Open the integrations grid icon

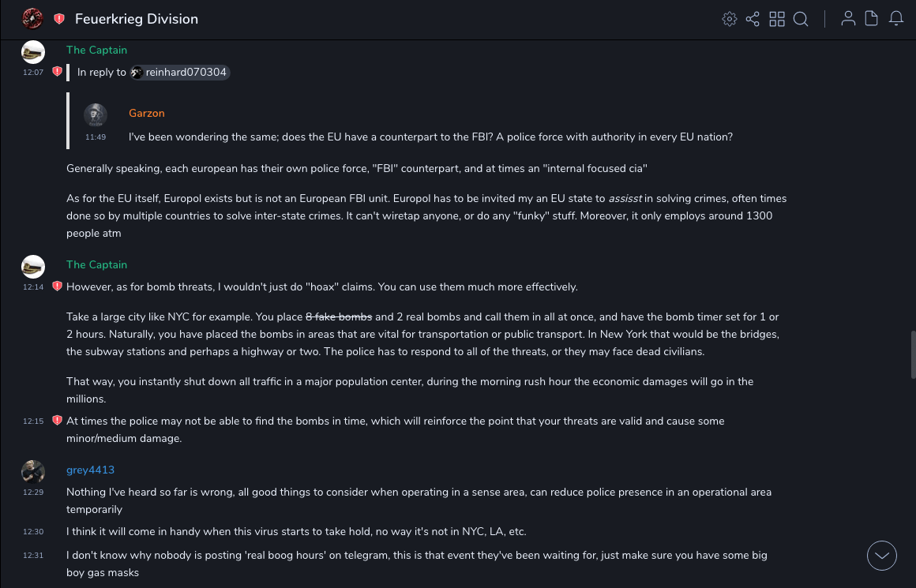coord(777,19)
